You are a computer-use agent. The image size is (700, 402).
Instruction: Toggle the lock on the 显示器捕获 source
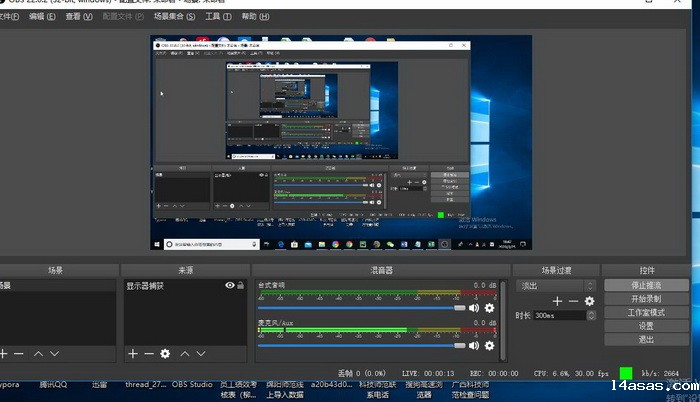pyautogui.click(x=241, y=286)
